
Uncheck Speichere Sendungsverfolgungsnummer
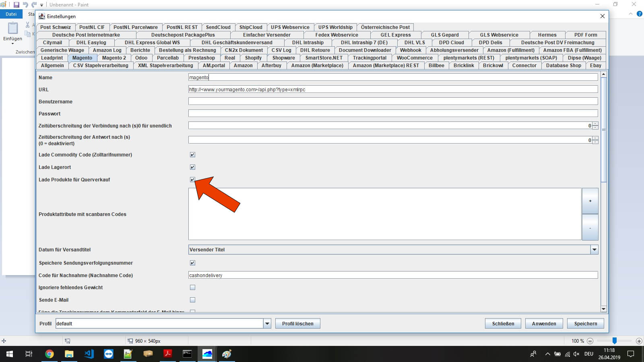click(x=192, y=263)
